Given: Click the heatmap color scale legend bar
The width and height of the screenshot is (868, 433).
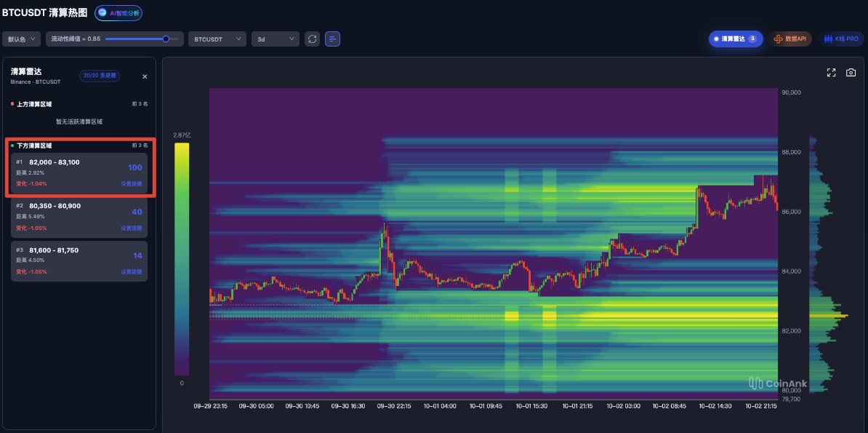Looking at the screenshot, I should pyautogui.click(x=182, y=260).
